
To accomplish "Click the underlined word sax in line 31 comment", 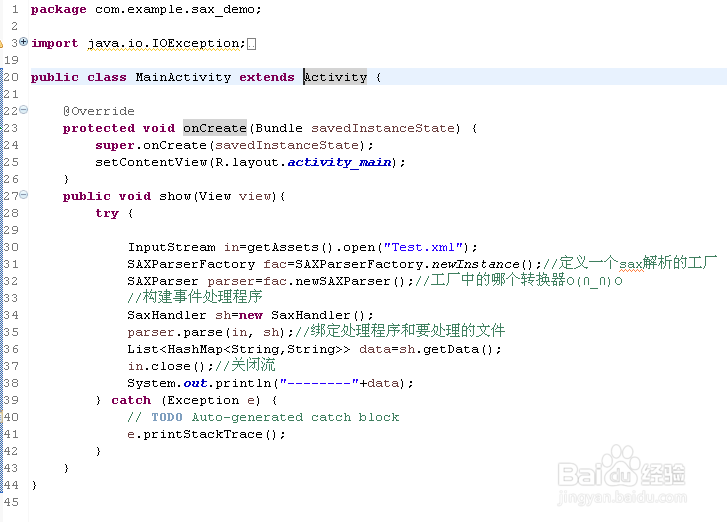I will point(631,265).
